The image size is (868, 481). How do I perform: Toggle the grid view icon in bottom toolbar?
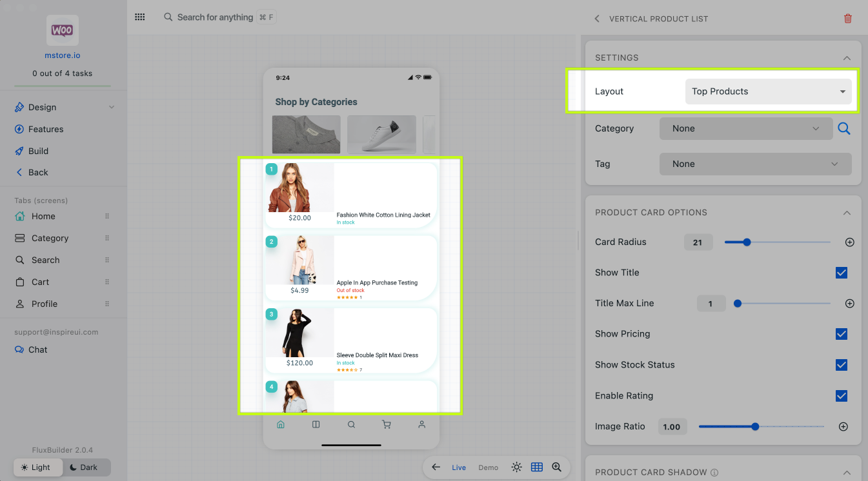coord(536,467)
